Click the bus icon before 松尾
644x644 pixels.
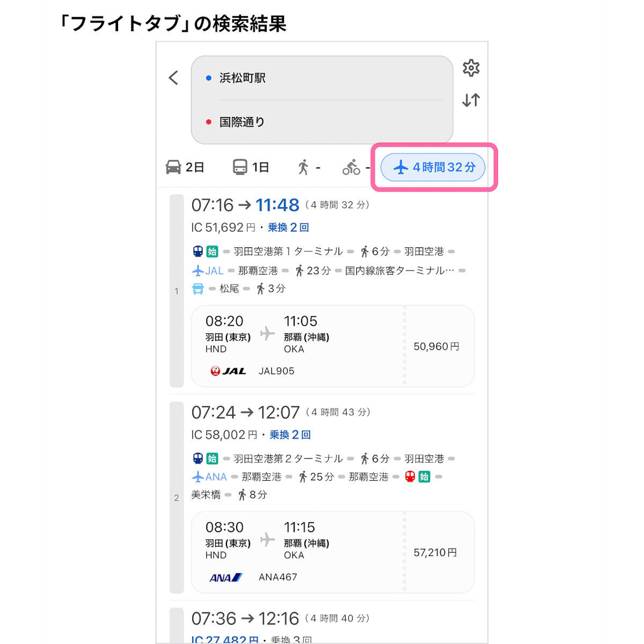(198, 289)
